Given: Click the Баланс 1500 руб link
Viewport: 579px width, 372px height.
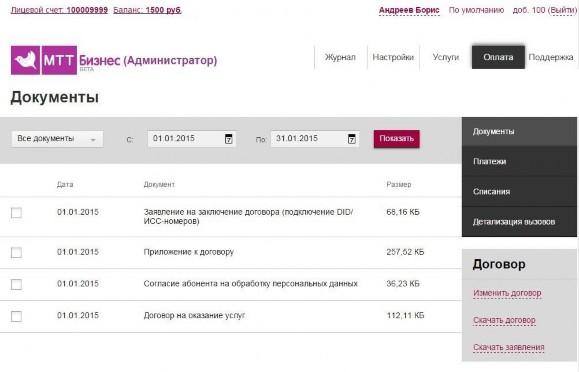Looking at the screenshot, I should point(147,10).
